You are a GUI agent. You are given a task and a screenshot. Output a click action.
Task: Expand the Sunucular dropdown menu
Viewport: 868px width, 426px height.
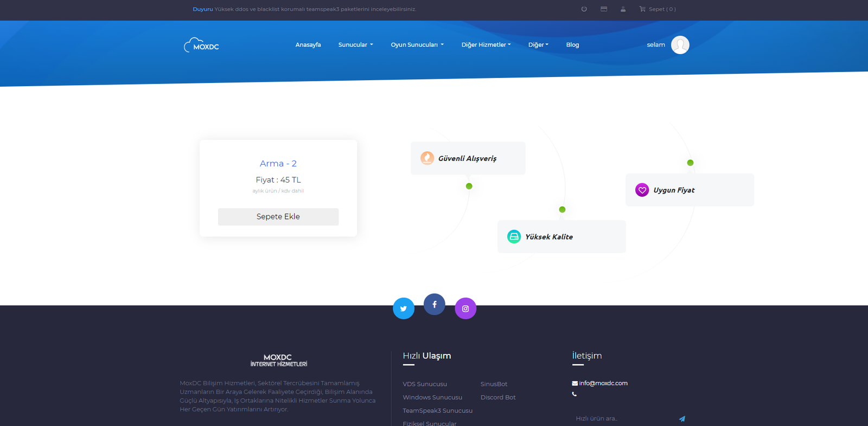(x=355, y=45)
